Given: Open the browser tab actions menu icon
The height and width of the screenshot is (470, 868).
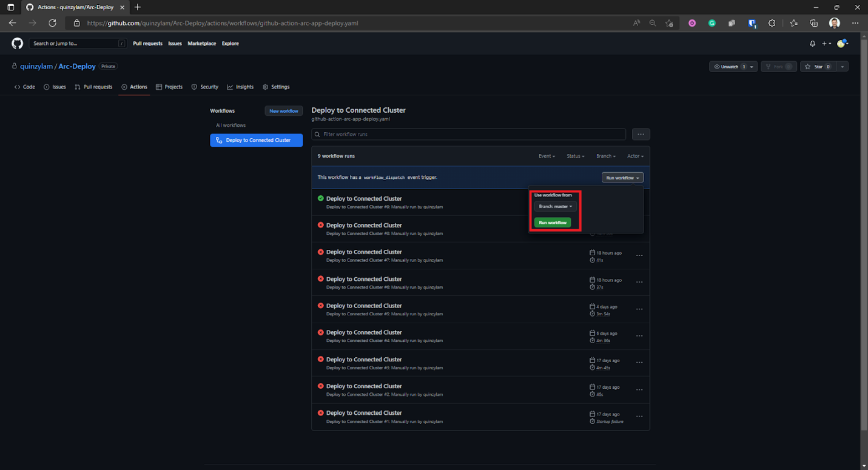Looking at the screenshot, I should [10, 7].
